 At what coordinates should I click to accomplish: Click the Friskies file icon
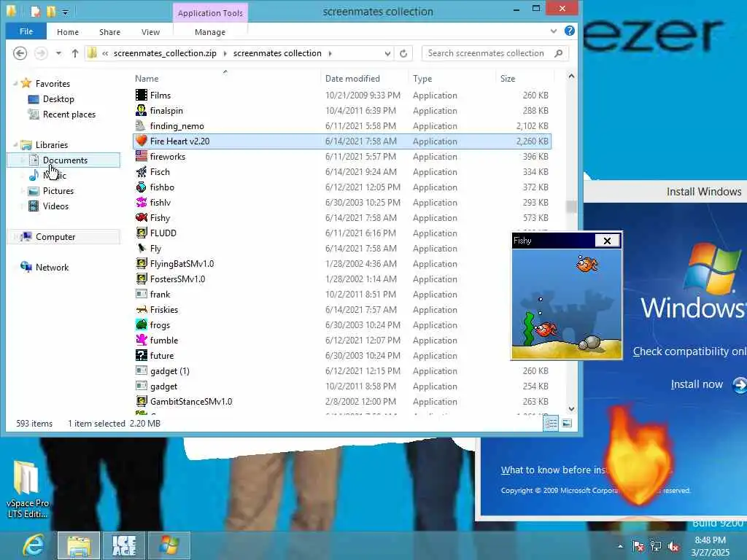coord(141,309)
